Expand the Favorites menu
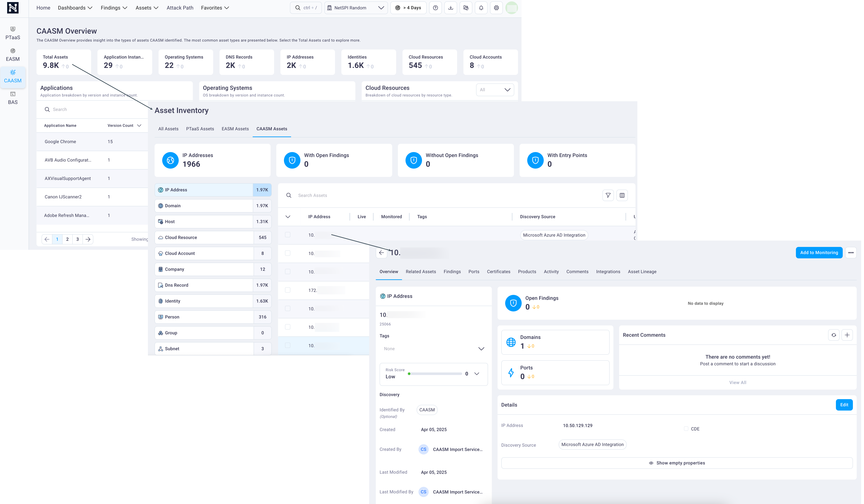The height and width of the screenshot is (504, 864). [215, 8]
